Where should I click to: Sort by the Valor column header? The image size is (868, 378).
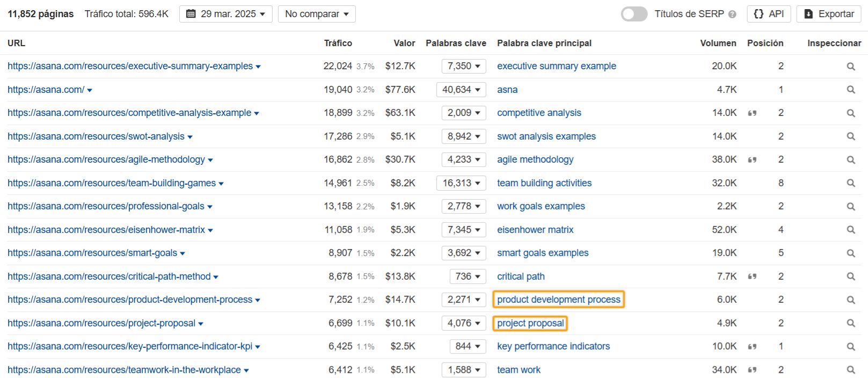point(404,43)
